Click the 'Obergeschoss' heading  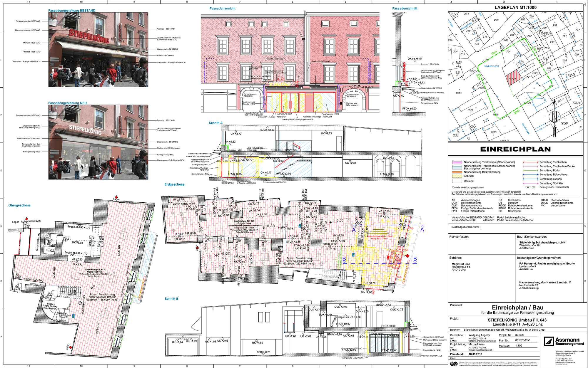(x=19, y=205)
